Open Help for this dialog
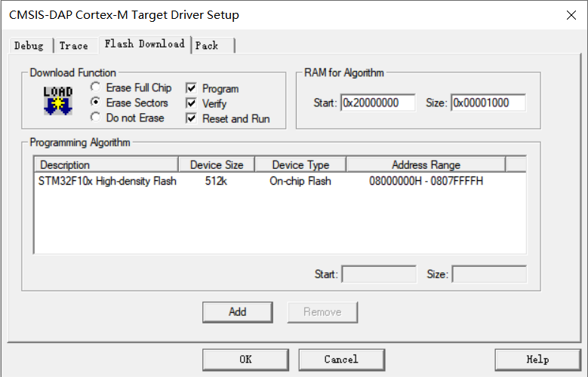 click(537, 360)
